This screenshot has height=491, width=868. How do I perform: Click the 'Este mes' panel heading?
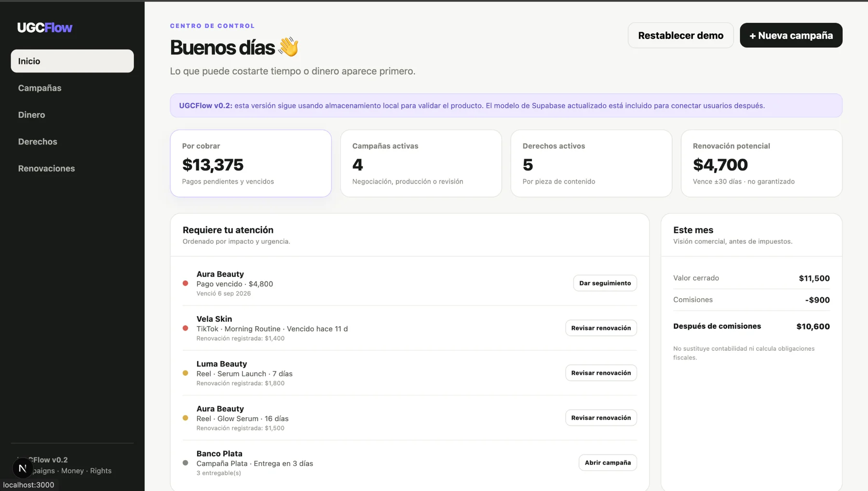pos(693,230)
